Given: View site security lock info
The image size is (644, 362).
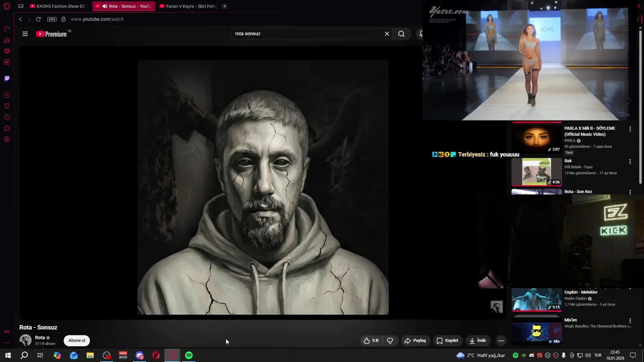Looking at the screenshot, I should coord(63,19).
